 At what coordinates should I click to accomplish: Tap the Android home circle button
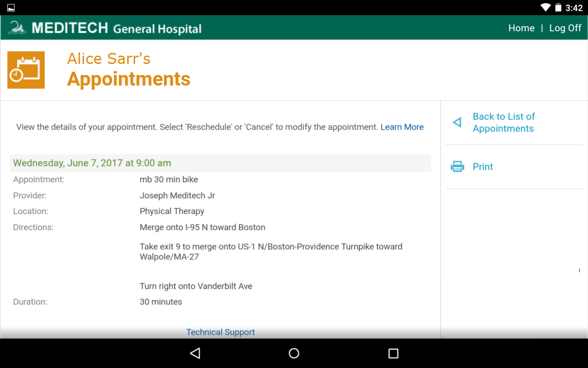(294, 353)
